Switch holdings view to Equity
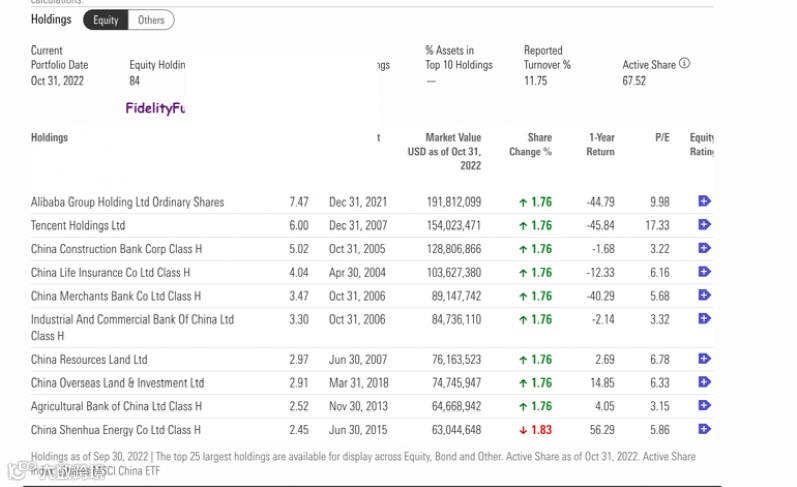 pos(105,20)
